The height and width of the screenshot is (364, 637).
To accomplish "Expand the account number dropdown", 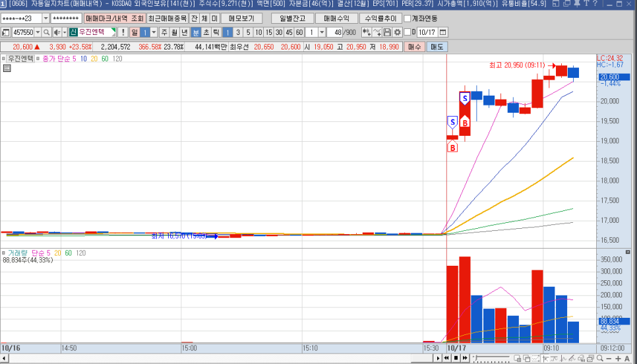I will coord(45,18).
